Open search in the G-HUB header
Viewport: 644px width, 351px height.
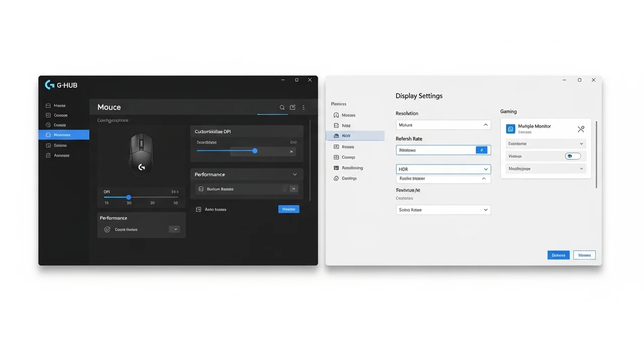click(282, 108)
